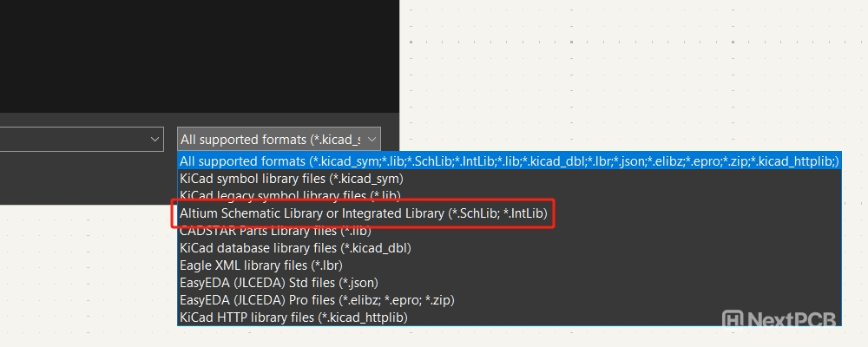Viewport: 868px width, 347px height.
Task: Click the dark file browser pane
Action: point(200,52)
